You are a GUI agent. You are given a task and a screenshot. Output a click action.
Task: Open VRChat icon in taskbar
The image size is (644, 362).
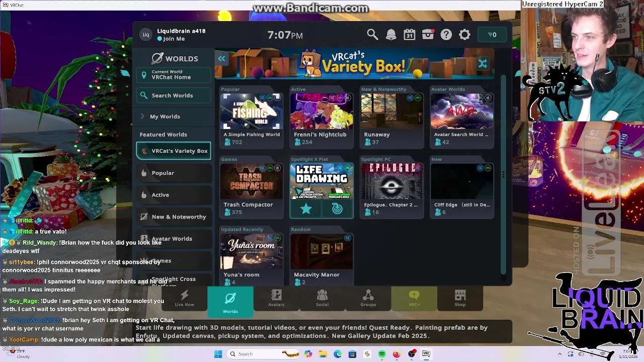(426, 354)
